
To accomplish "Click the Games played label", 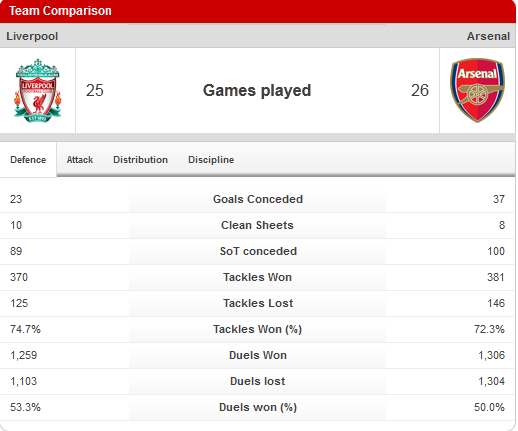I will coord(257,90).
